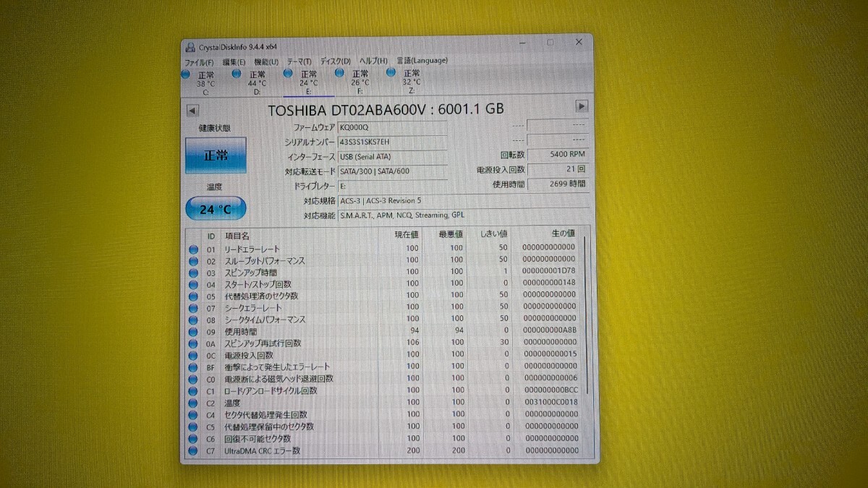Screen dimensions: 868x488
Task: Click the 最悪値 column header
Action: (450, 235)
